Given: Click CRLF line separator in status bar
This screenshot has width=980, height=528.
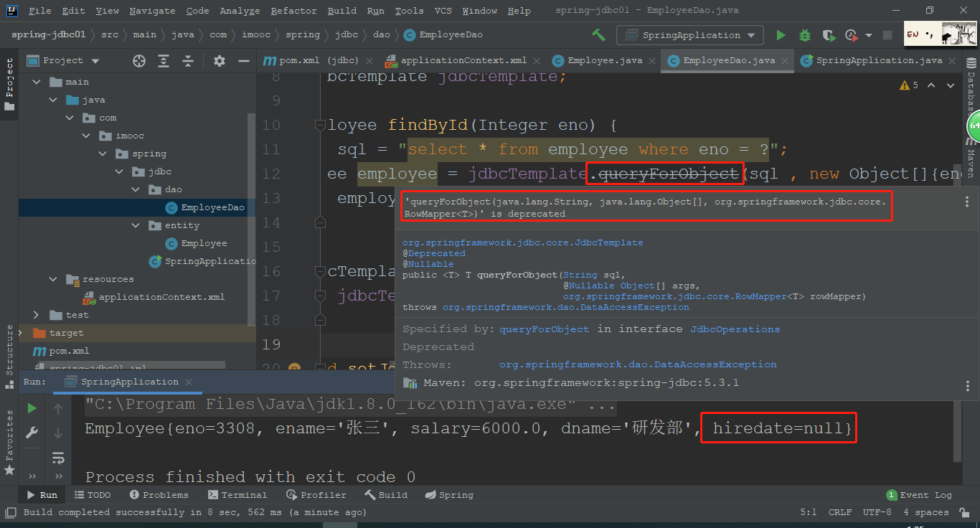Looking at the screenshot, I should 840,512.
